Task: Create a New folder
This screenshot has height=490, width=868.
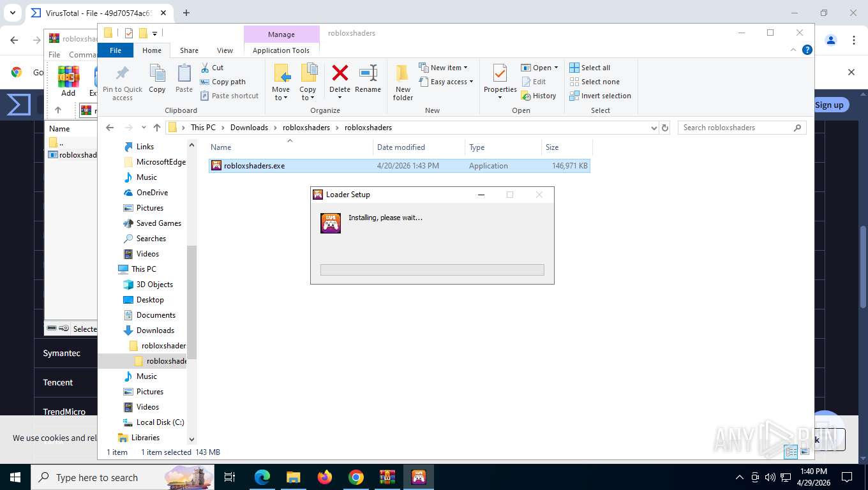Action: click(x=403, y=83)
